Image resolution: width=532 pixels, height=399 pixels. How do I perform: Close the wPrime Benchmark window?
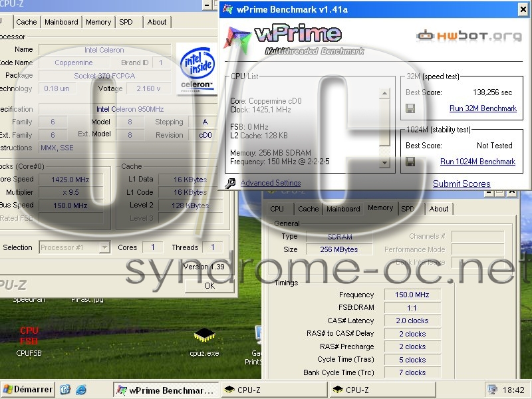tap(523, 9)
